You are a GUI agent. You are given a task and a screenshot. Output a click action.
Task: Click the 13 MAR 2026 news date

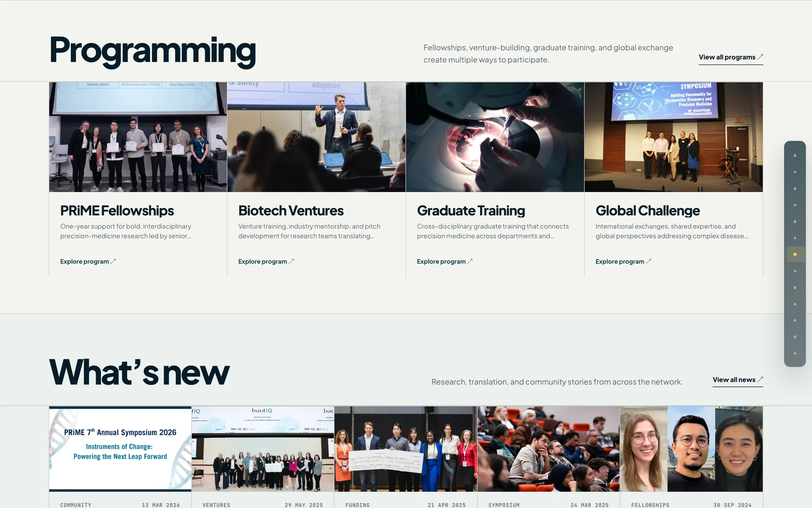[161, 505]
